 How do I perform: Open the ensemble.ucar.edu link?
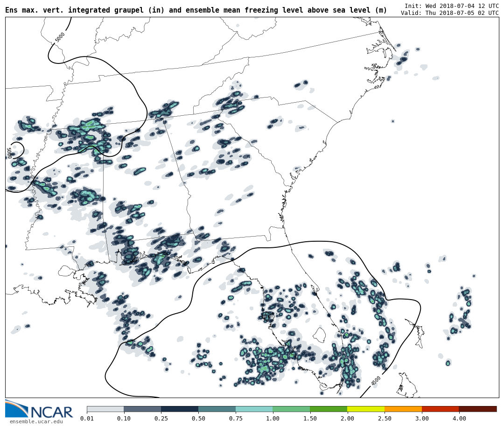(36, 422)
